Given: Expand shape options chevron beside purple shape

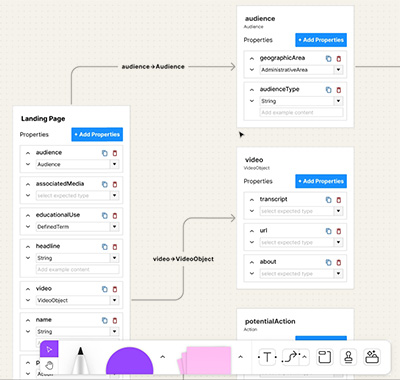Looking at the screenshot, I should (x=163, y=357).
